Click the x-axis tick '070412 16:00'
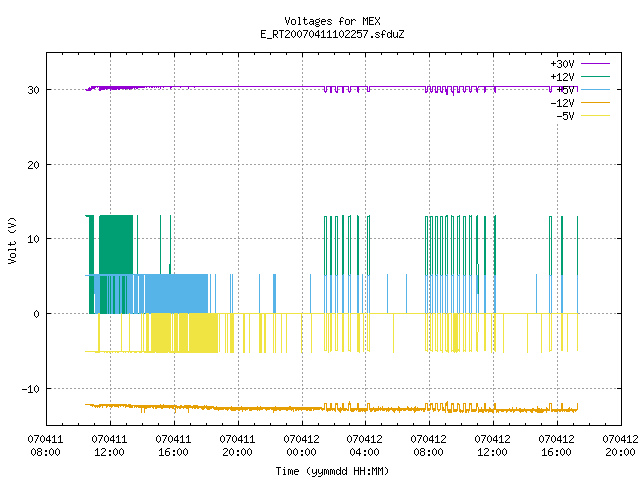Viewport: 640px width, 480px height. (x=557, y=446)
